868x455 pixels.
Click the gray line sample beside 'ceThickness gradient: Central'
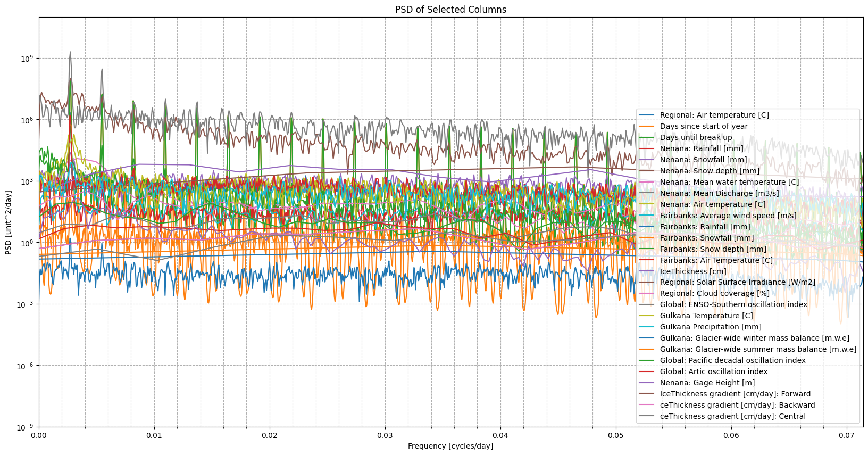click(x=647, y=416)
